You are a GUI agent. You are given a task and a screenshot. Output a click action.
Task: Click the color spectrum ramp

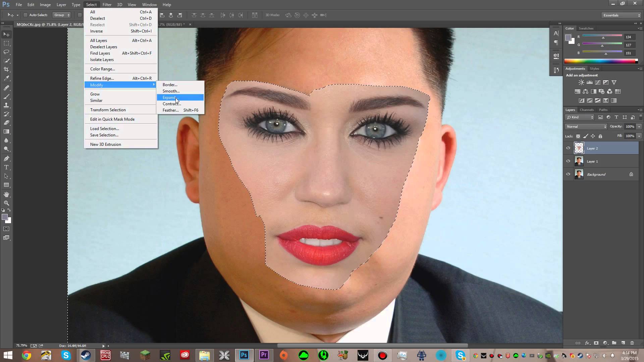(601, 61)
